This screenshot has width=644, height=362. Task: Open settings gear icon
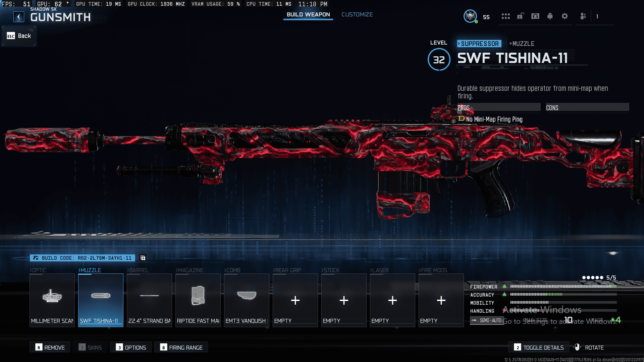[565, 16]
